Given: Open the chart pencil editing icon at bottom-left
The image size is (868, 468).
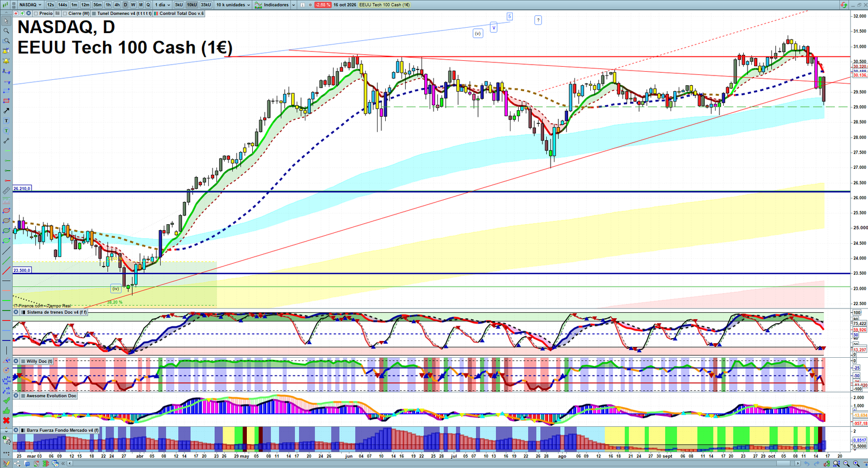Looking at the screenshot, I should tap(6, 463).
